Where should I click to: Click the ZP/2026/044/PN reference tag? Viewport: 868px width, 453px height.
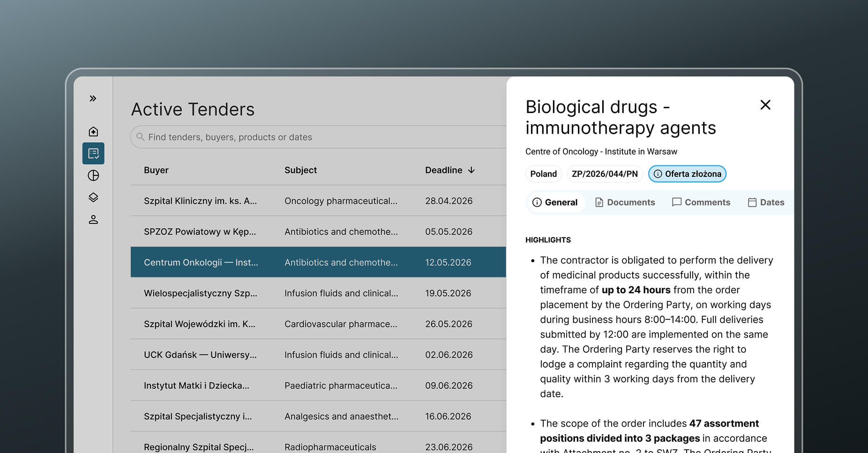point(605,174)
